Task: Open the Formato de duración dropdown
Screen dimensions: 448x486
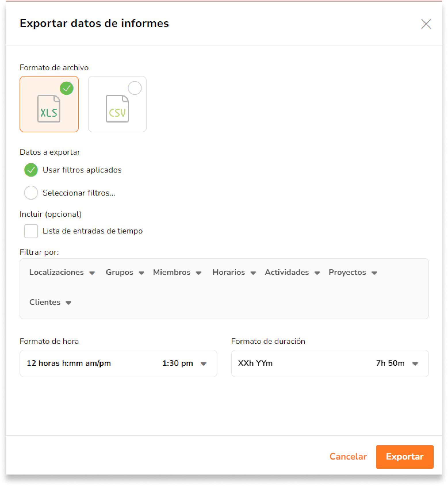Action: click(330, 363)
